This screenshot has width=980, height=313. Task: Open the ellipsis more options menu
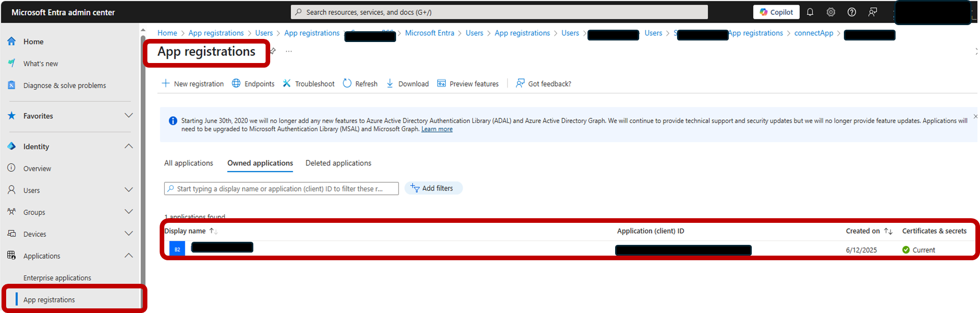tap(289, 51)
